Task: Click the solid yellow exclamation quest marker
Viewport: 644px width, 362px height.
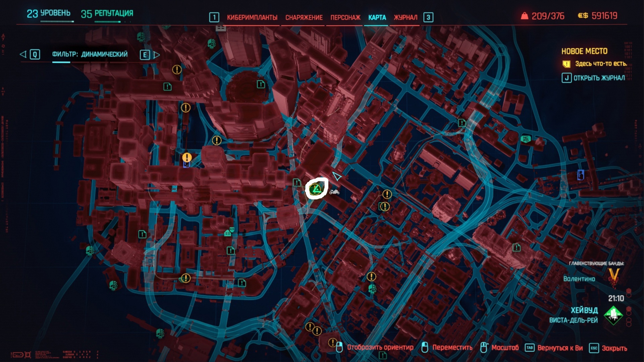Action: click(x=187, y=157)
